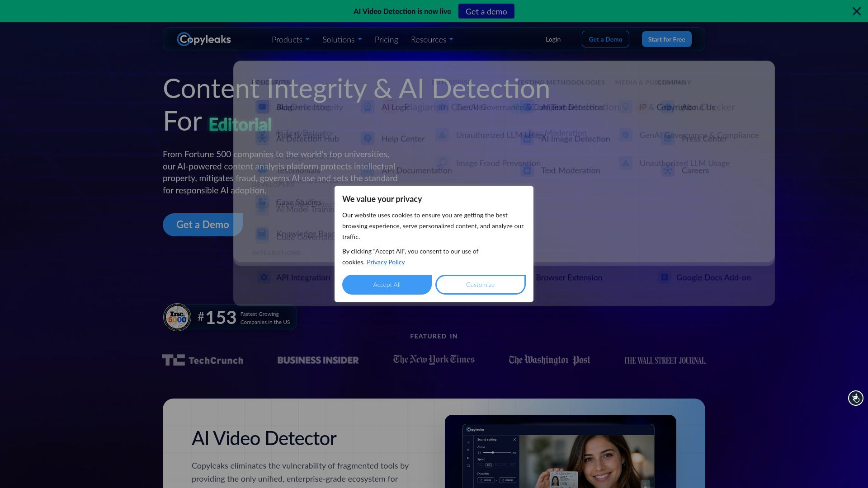Click the 'We value your privacy' title
Viewport: 868px width, 488px height.
(382, 199)
